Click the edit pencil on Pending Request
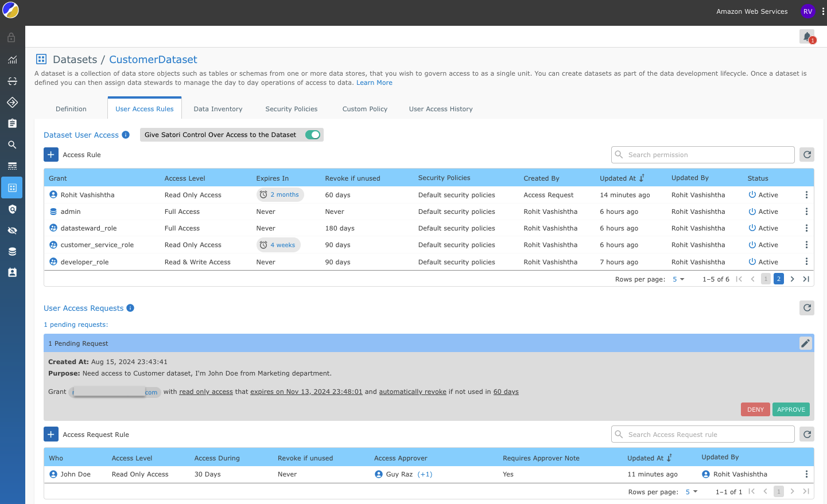827x504 pixels. coord(805,343)
